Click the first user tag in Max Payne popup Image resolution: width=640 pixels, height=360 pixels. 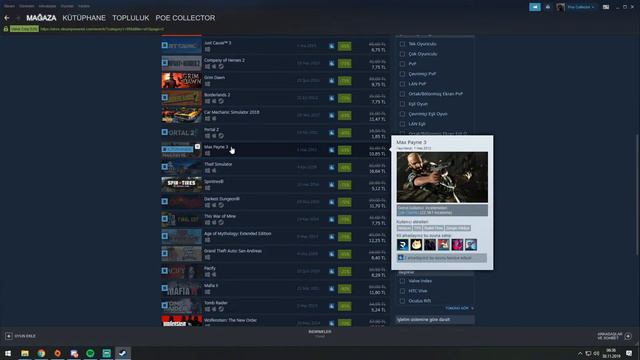(x=404, y=228)
